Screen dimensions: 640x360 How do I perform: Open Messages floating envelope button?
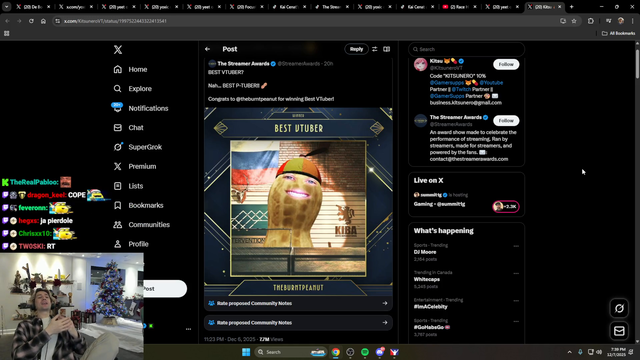(x=619, y=331)
